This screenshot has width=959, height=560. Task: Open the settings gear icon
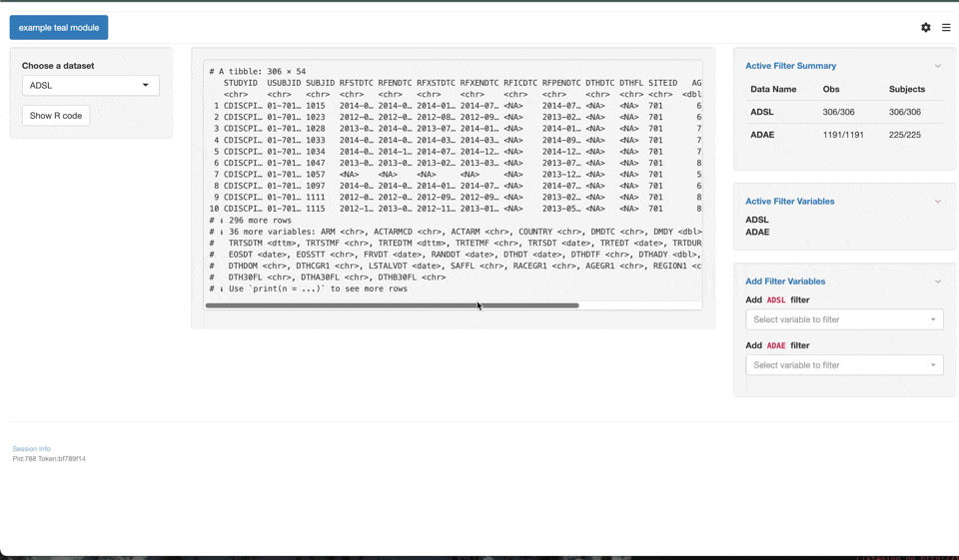tap(926, 28)
